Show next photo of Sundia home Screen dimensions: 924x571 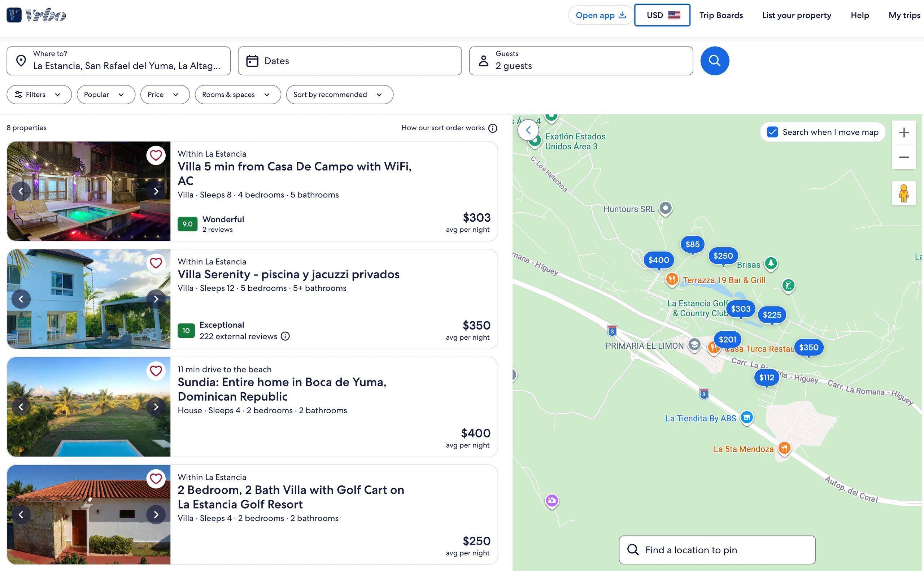click(x=156, y=407)
